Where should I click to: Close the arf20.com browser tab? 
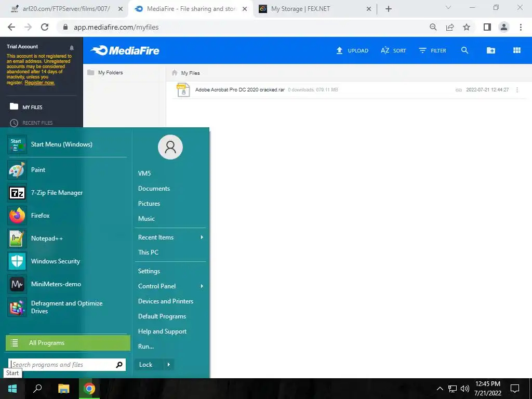coord(121,9)
